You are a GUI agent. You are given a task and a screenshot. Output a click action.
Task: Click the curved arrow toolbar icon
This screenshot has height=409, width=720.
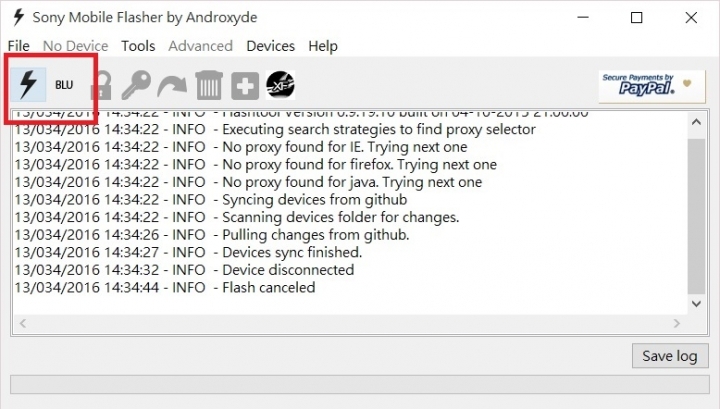pos(172,86)
